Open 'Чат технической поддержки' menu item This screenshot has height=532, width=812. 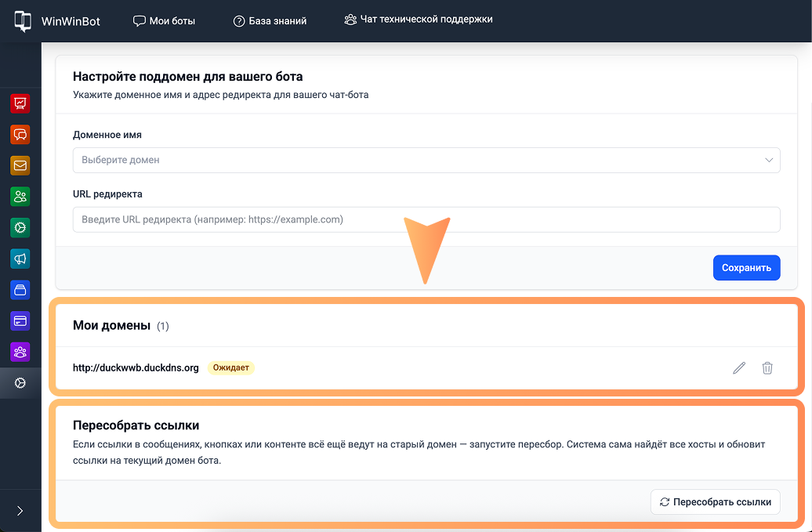coord(419,20)
